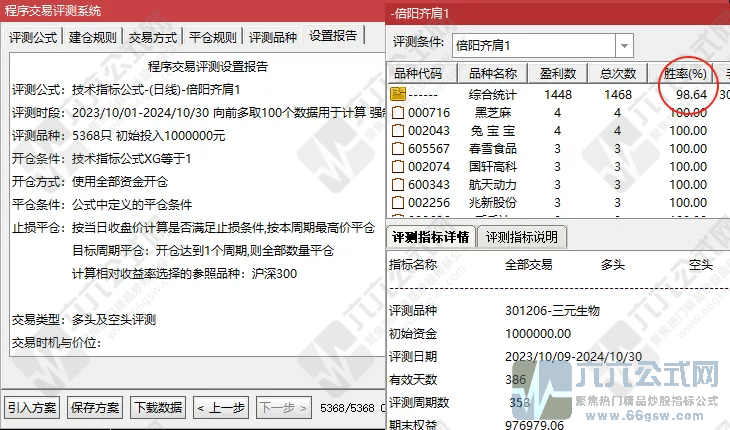
Task: Go to the 交易方式 tab
Action: (x=153, y=38)
